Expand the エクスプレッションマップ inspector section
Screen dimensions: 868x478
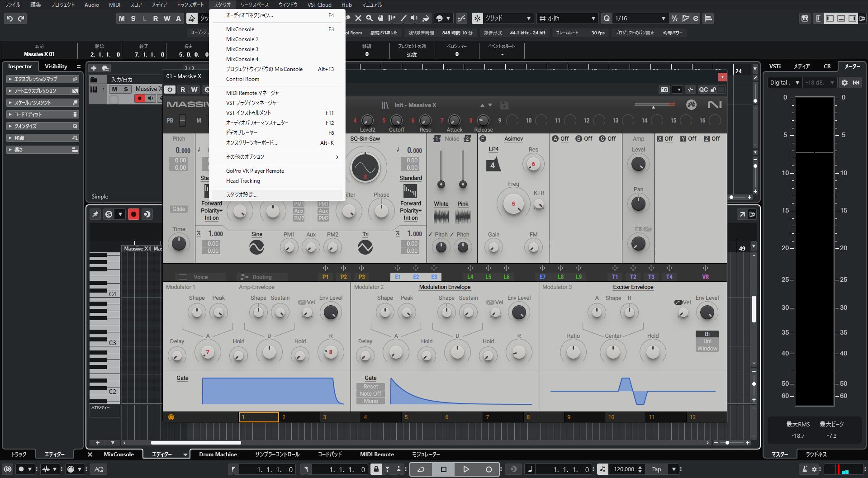43,79
